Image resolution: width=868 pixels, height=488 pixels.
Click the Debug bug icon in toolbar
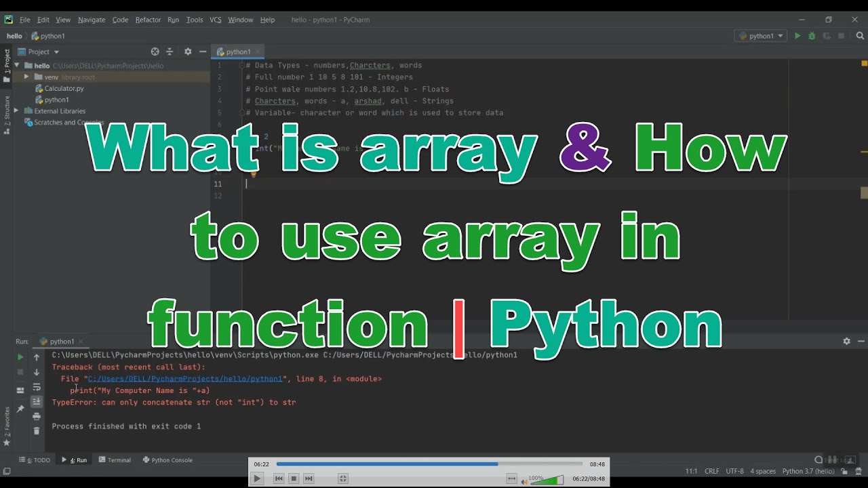click(812, 36)
